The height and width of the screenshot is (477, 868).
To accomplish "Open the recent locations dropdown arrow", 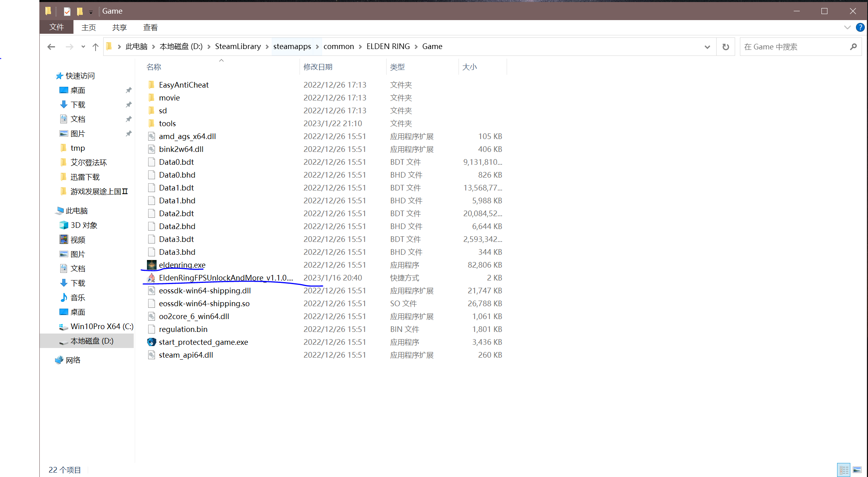I will coord(83,47).
